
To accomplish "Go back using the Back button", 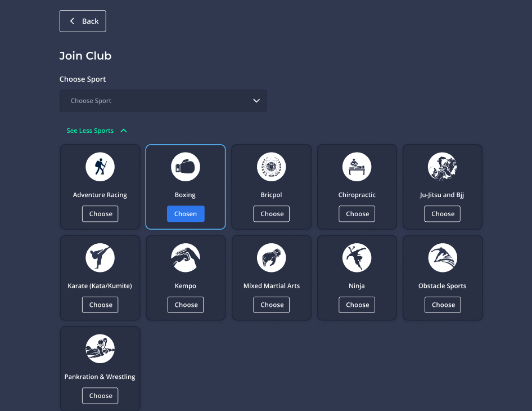I will tap(83, 21).
